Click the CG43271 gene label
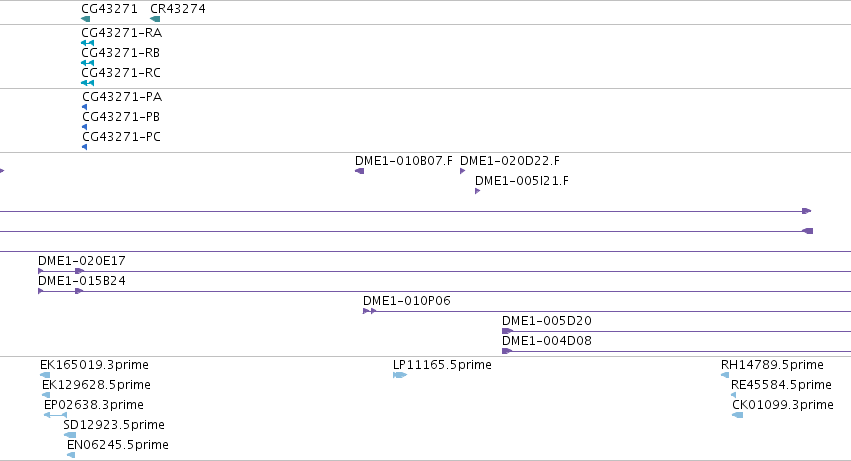This screenshot has height=461, width=851. [x=109, y=9]
